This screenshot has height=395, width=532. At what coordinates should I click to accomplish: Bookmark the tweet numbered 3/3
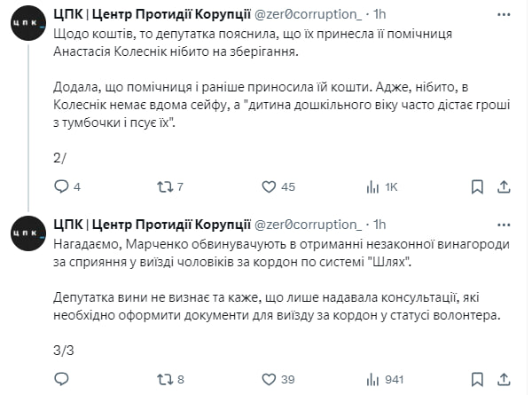pyautogui.click(x=477, y=380)
